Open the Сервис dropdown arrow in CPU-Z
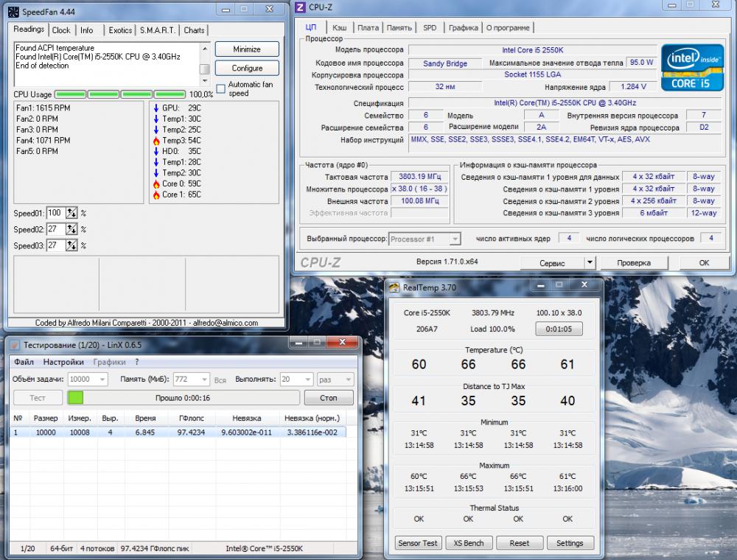 (x=590, y=262)
